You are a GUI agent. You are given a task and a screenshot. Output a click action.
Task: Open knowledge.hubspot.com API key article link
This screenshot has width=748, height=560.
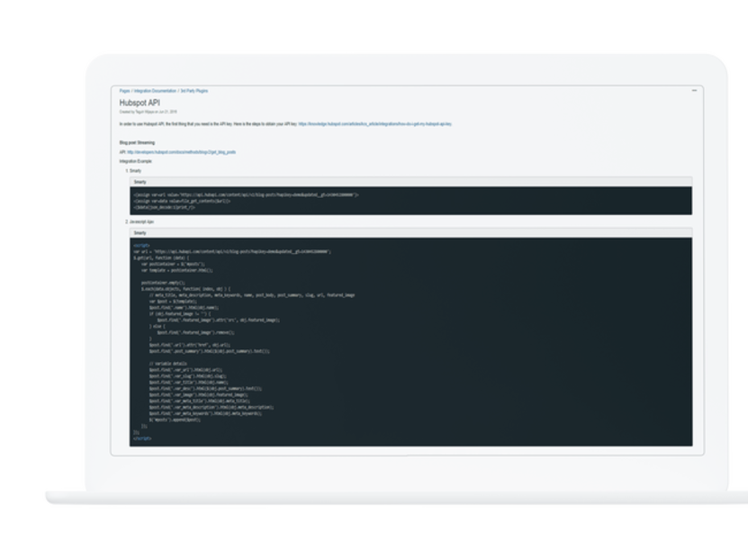pos(375,124)
